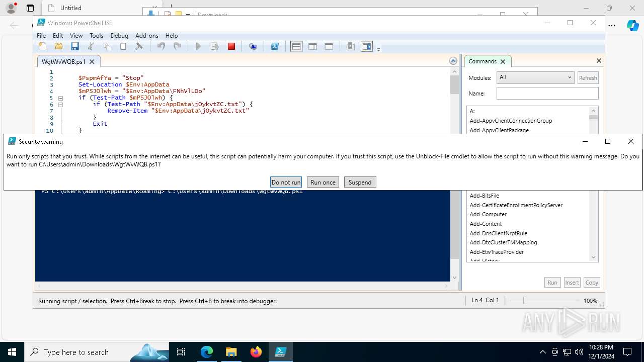Image resolution: width=644 pixels, height=362 pixels.
Task: Show script pane on top layout
Action: click(x=296, y=47)
